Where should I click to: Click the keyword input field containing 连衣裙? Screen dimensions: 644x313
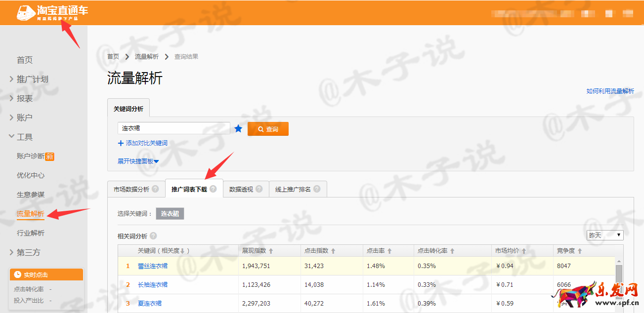(x=173, y=128)
